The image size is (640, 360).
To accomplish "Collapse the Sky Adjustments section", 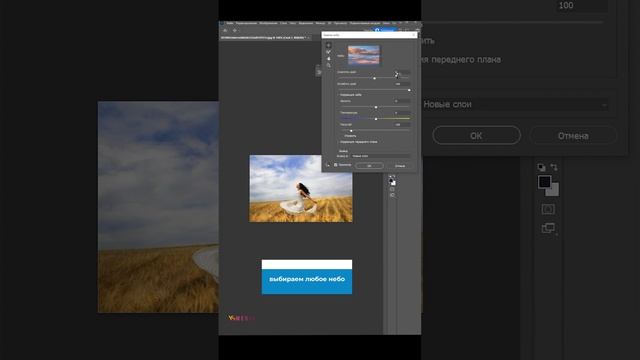I will (x=339, y=95).
